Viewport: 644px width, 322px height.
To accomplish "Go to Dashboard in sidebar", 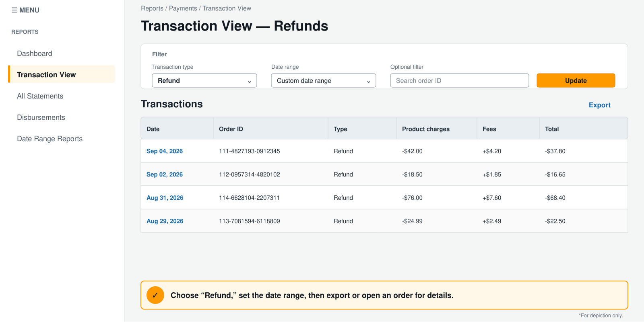I will [35, 53].
